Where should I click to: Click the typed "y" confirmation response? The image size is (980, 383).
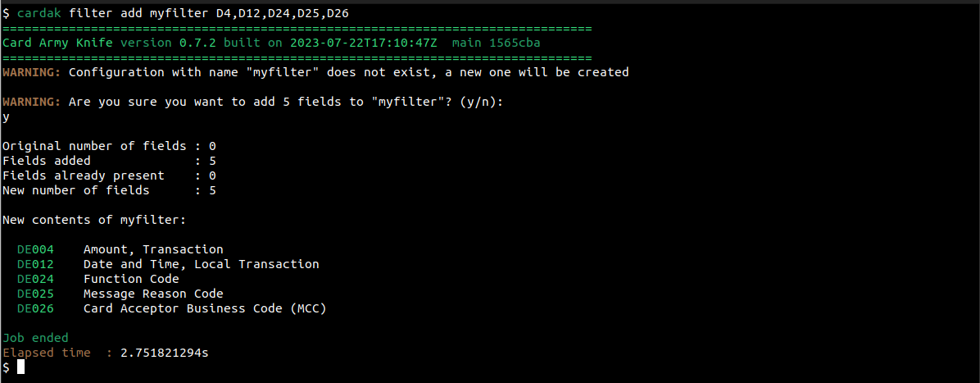(7, 116)
